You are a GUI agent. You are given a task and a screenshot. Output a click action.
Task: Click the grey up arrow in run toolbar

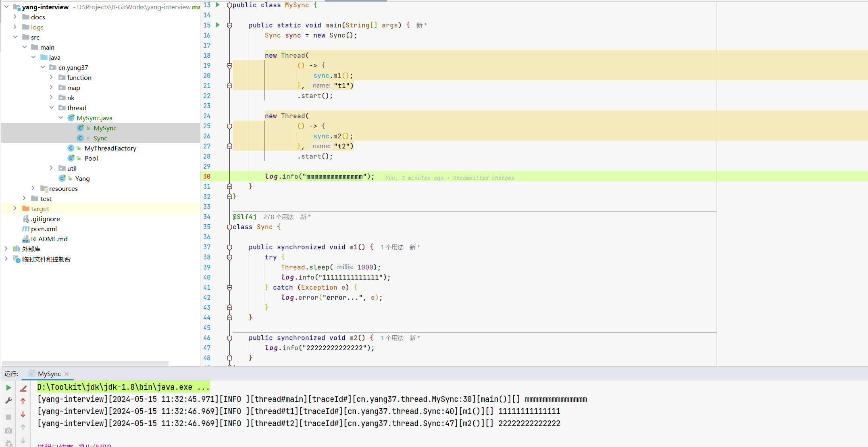[23, 427]
